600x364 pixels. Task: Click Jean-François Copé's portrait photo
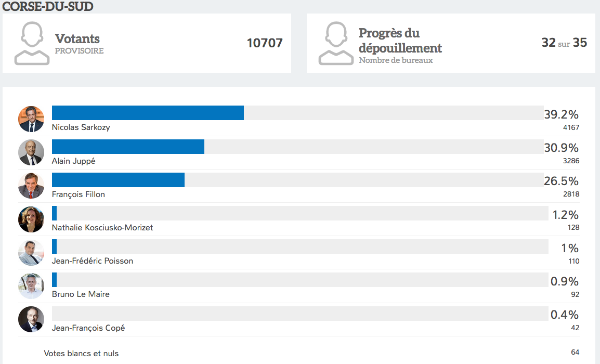point(31,319)
